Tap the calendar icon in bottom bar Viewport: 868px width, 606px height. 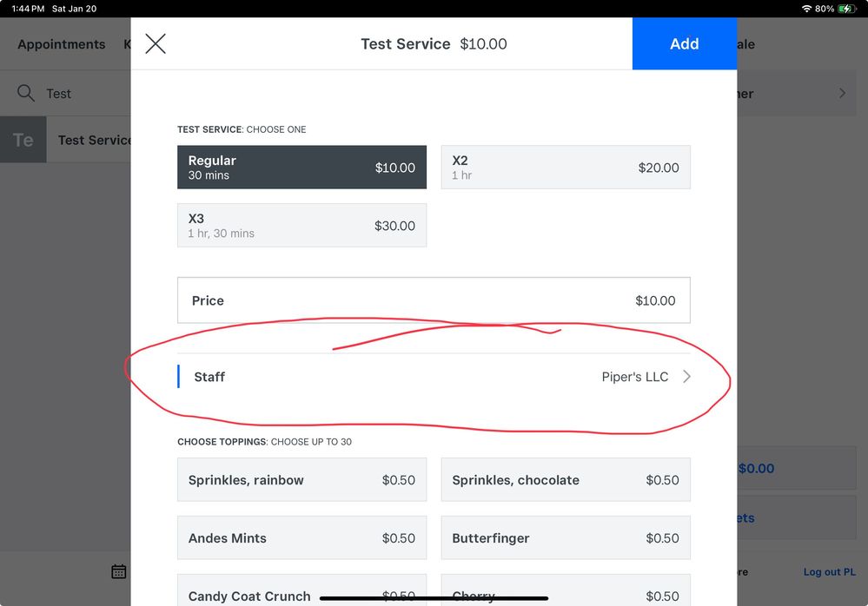click(119, 571)
